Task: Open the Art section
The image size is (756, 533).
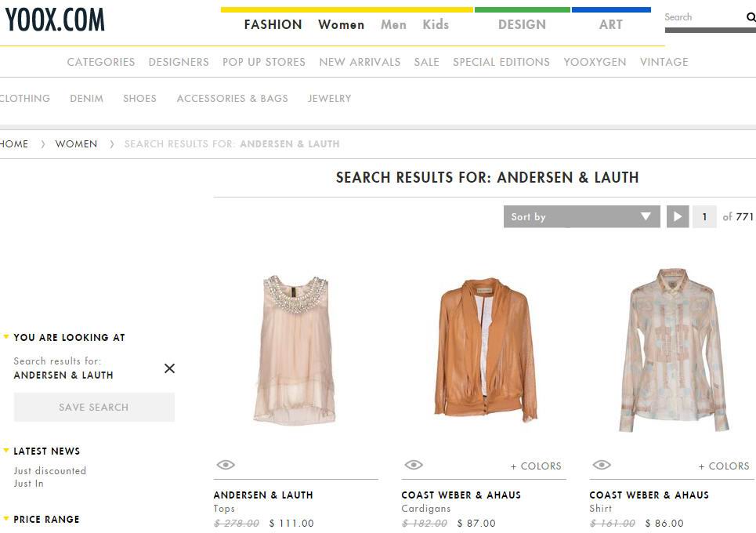Action: coord(611,24)
